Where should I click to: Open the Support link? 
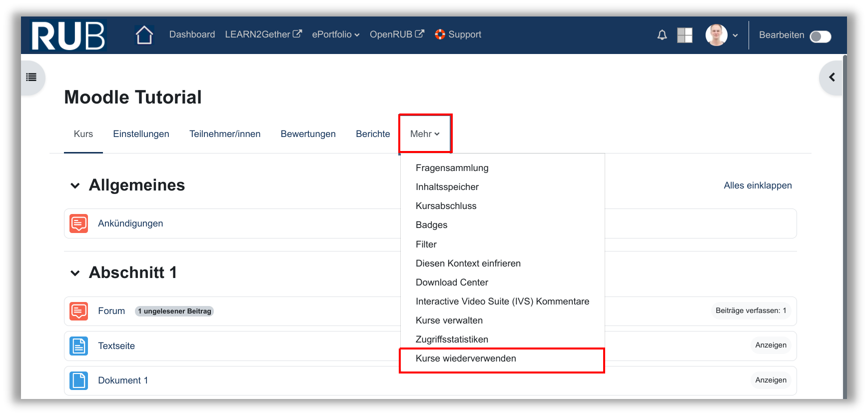(x=458, y=34)
